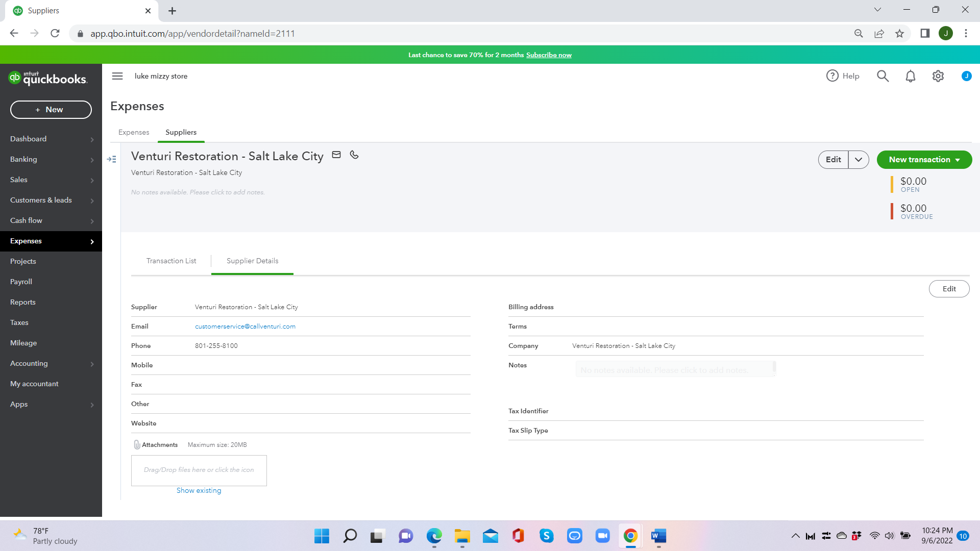Click the Subscribe now banner link
This screenshot has width=980, height=551.
coord(549,55)
